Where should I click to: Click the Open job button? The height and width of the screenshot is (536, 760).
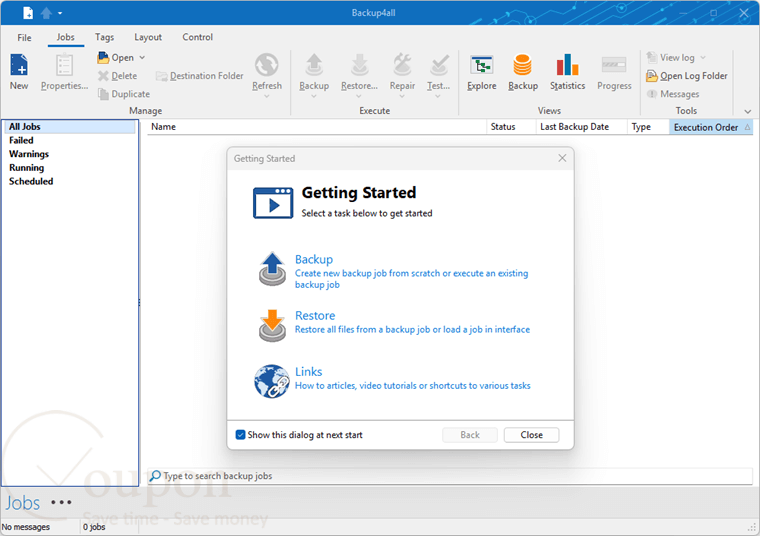point(116,58)
